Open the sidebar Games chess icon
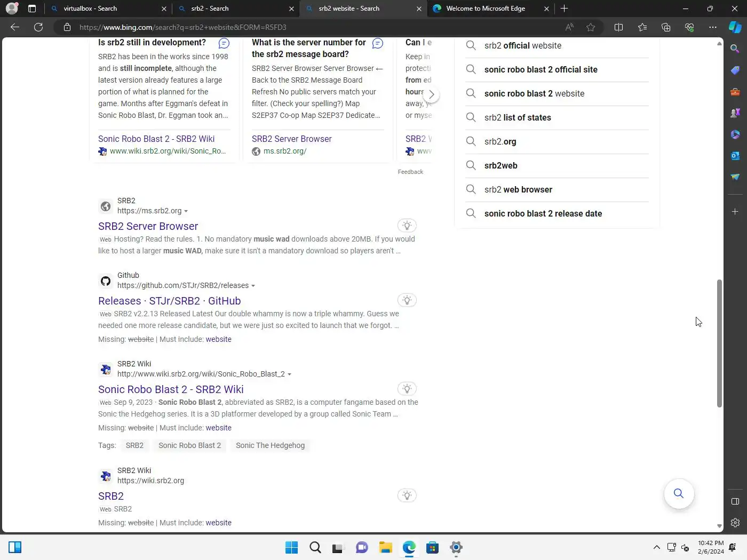The image size is (747, 560). 735,113
